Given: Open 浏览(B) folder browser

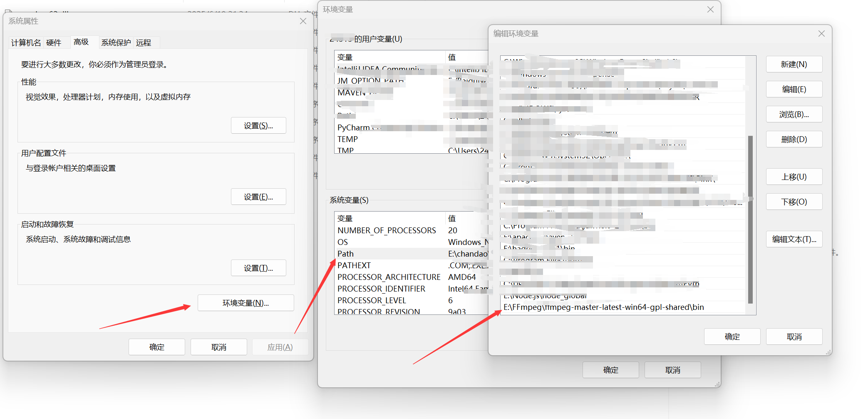Looking at the screenshot, I should [x=794, y=114].
